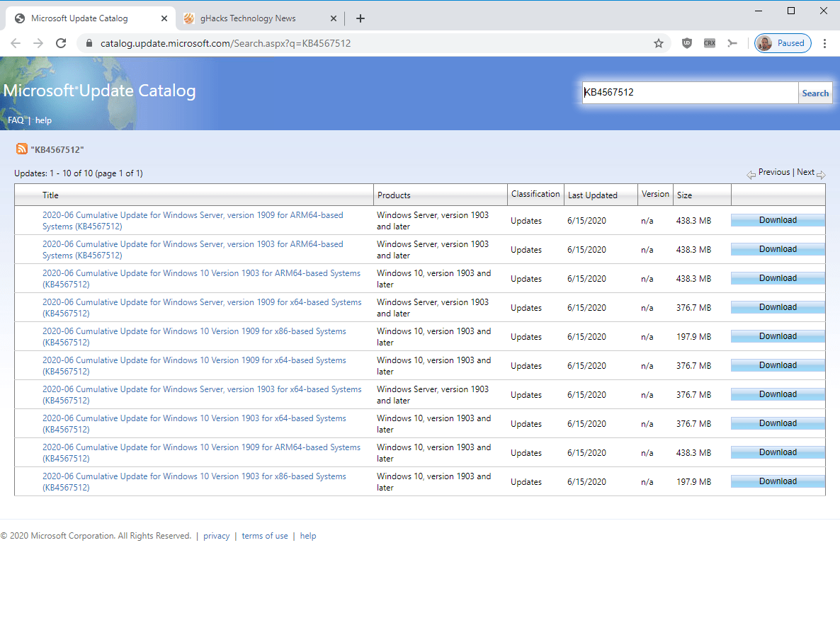This screenshot has width=840, height=642.
Task: Download Windows Server 1903 x64 update
Action: (778, 394)
